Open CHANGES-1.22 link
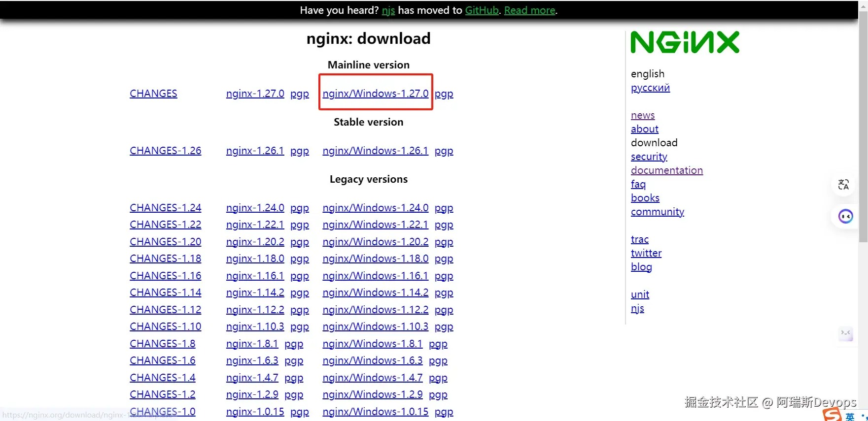This screenshot has height=421, width=868. pyautogui.click(x=166, y=225)
